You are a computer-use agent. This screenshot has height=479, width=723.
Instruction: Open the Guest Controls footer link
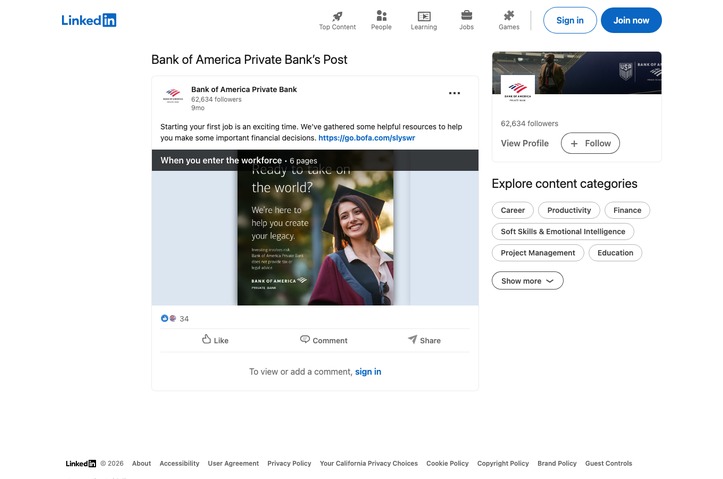click(609, 463)
